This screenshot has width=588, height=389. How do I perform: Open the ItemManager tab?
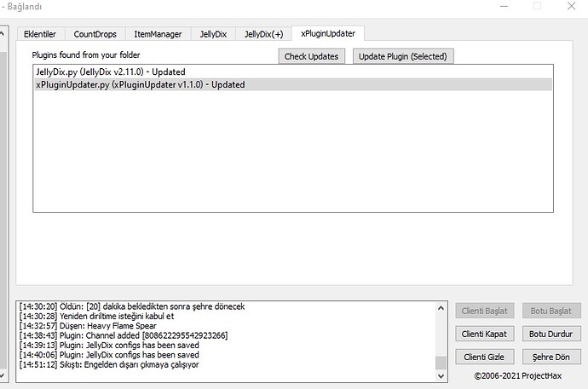pos(158,34)
